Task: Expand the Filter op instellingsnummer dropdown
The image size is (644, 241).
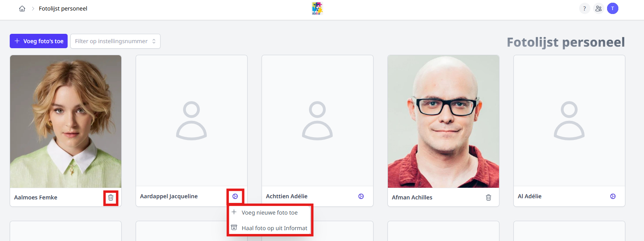Action: (115, 41)
